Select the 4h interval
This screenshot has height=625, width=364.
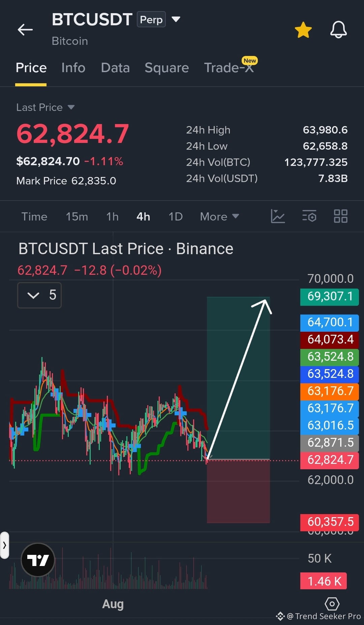[143, 216]
